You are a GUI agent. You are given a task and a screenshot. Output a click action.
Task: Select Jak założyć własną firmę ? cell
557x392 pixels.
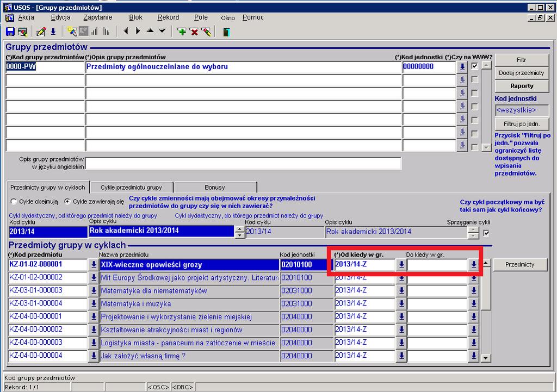point(189,356)
